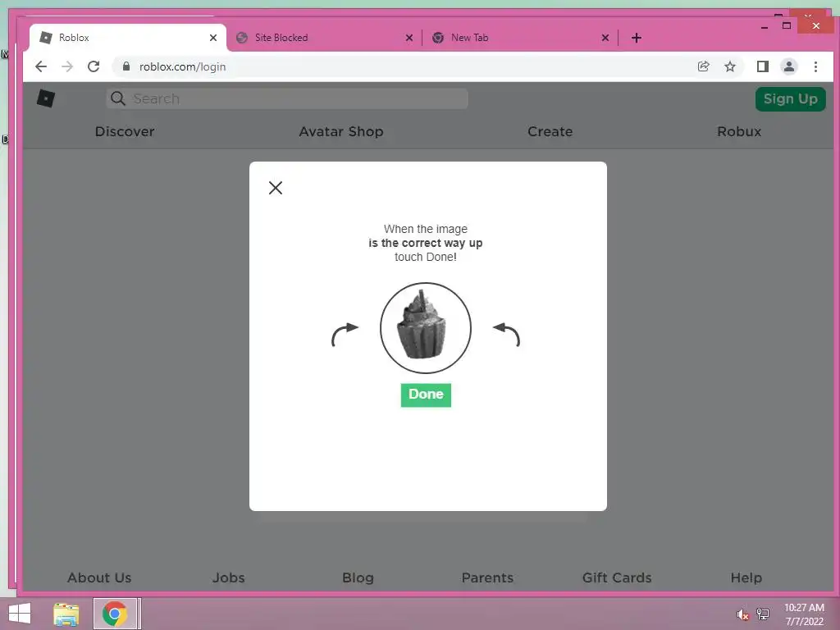Open the Parents footer link

point(487,577)
